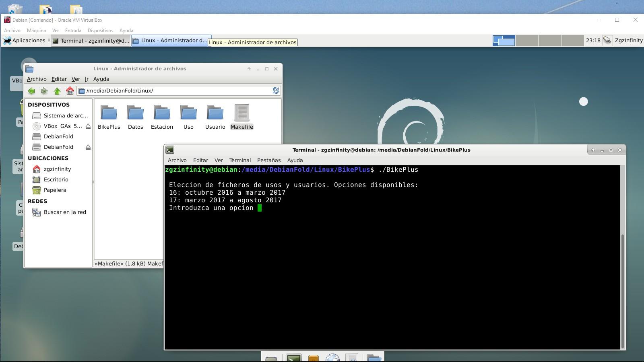Open the Usuario folder
The image size is (644, 362).
(215, 117)
